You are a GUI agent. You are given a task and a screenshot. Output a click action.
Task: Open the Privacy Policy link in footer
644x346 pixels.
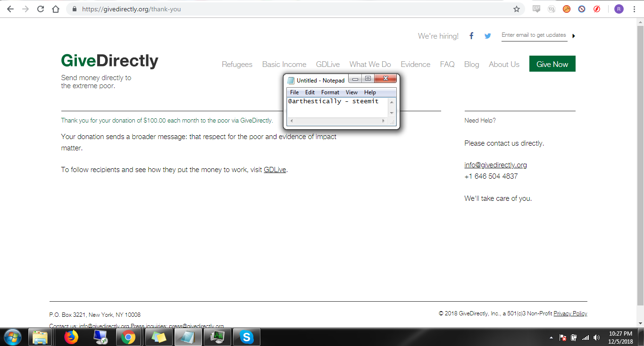[x=570, y=313]
